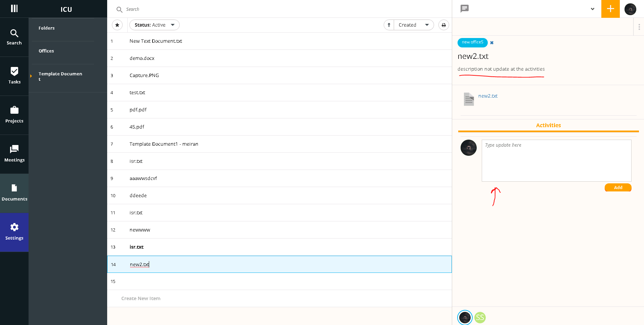This screenshot has height=325, width=644.
Task: Expand the Template Document folder
Action: (x=31, y=76)
